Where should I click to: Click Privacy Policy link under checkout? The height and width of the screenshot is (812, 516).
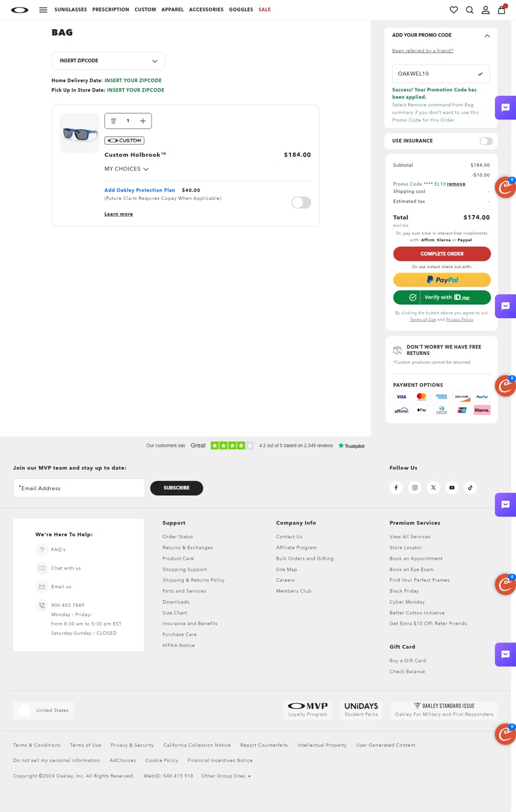(x=460, y=319)
